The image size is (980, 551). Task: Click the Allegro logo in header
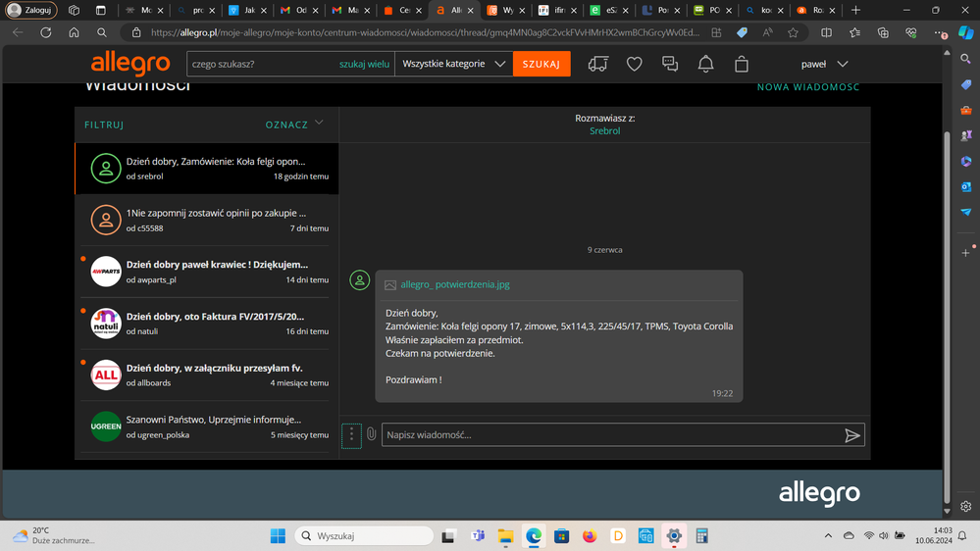(130, 64)
